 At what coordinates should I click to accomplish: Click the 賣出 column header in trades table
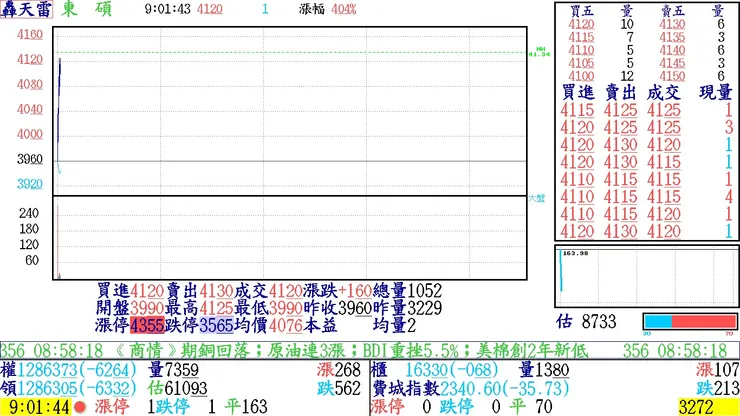click(621, 93)
